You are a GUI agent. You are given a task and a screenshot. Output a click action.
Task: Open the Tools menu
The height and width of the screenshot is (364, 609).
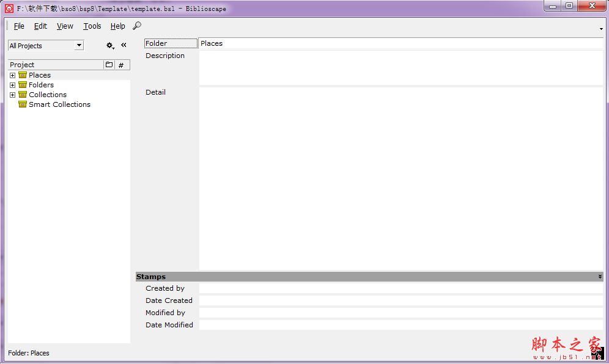pos(92,26)
